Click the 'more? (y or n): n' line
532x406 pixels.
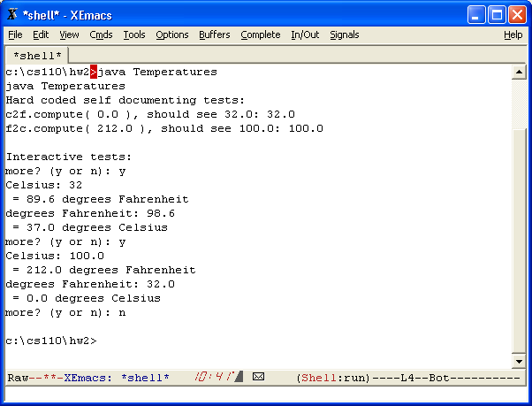65,312
